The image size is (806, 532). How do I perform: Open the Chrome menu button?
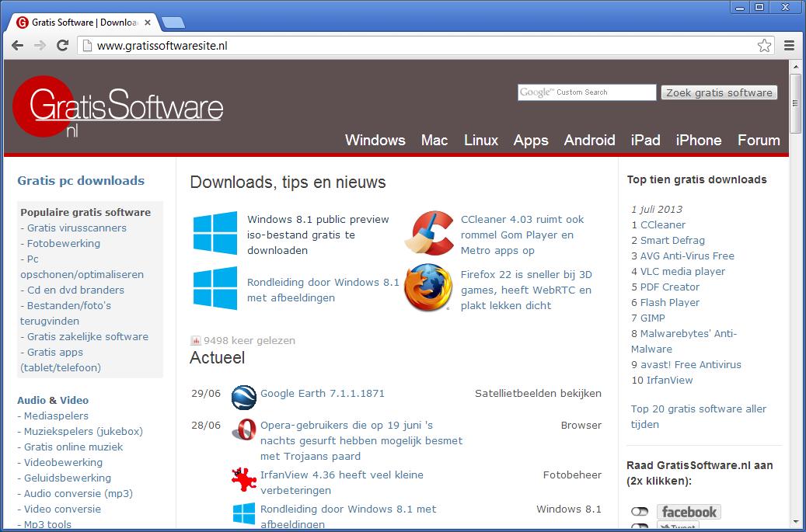coord(789,45)
